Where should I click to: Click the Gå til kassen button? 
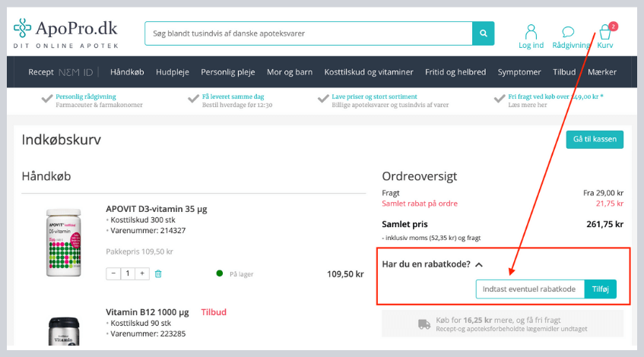tap(594, 140)
